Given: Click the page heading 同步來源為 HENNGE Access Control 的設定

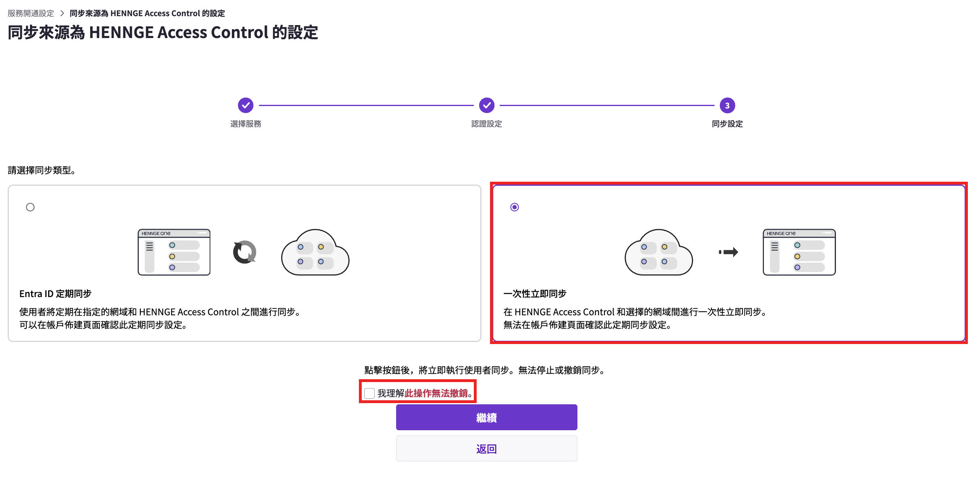Looking at the screenshot, I should click(x=163, y=32).
